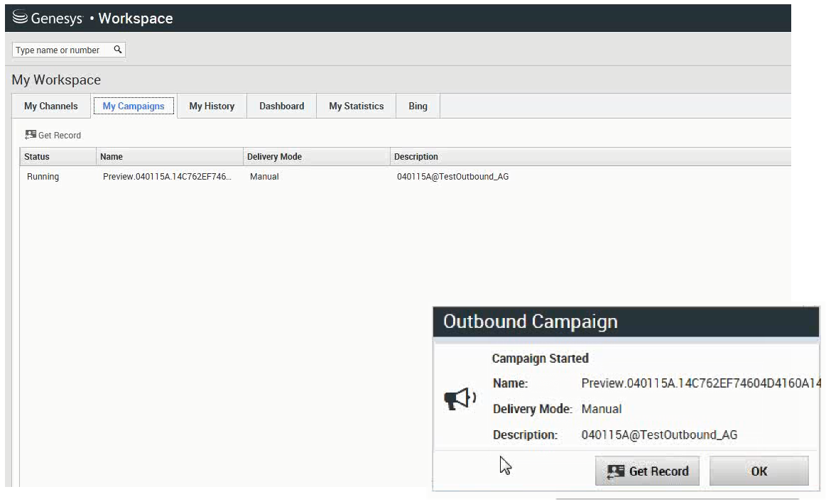Switch to the My Statistics tab

point(356,106)
